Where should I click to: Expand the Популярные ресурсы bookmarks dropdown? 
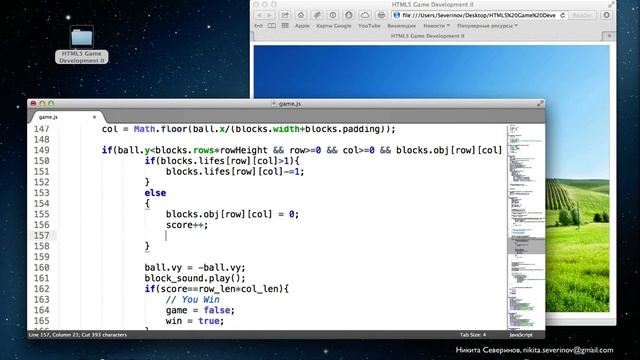tap(487, 26)
